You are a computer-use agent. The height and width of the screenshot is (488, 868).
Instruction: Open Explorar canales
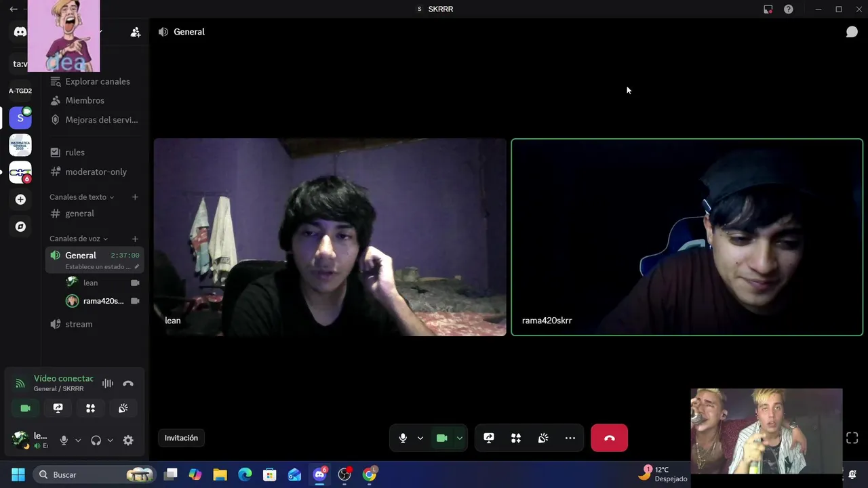pos(94,81)
